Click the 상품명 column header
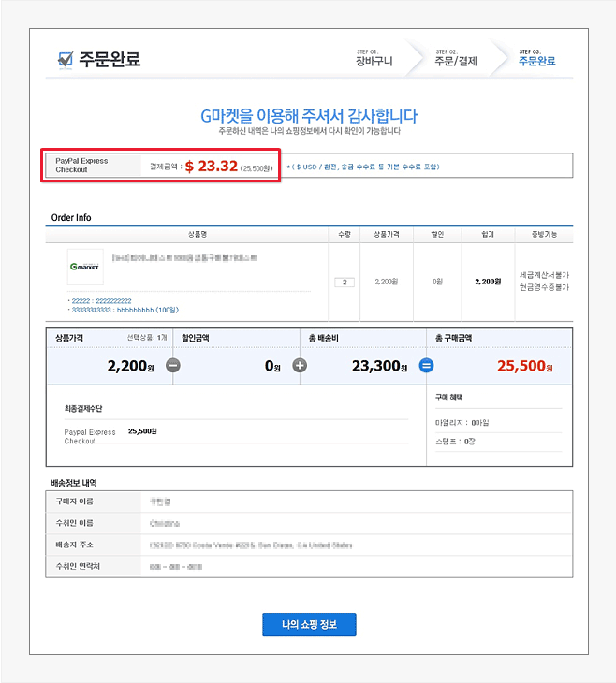The image size is (616, 683). pos(198,234)
